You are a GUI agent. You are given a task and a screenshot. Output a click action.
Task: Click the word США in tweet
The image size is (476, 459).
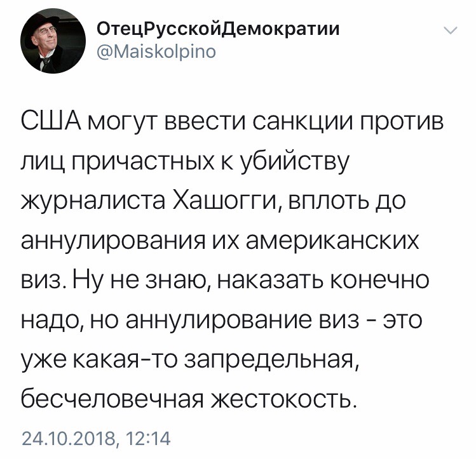(51, 121)
